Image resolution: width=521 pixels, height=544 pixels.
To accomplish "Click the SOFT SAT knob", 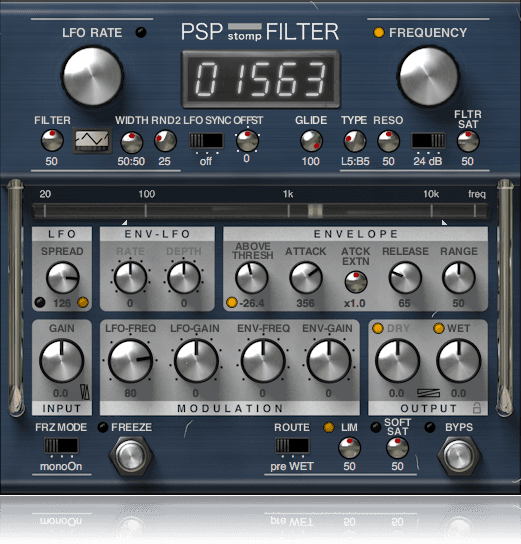I will (x=398, y=448).
